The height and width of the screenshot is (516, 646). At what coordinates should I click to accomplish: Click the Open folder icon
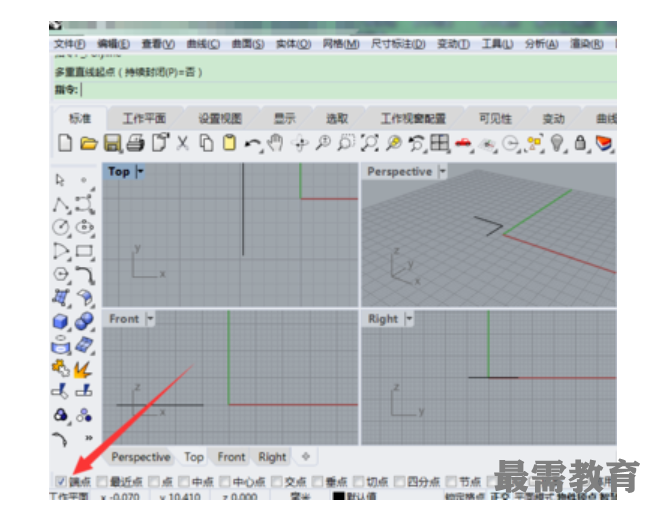(x=89, y=143)
